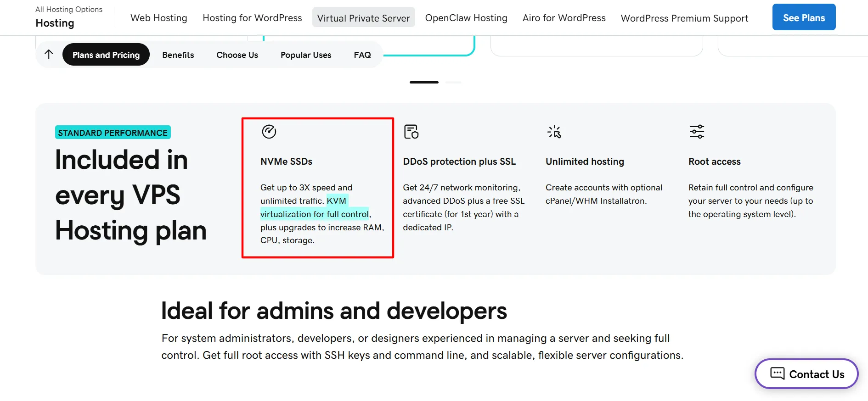The height and width of the screenshot is (401, 868).
Task: Open Airo for WordPress page
Action: coord(564,18)
